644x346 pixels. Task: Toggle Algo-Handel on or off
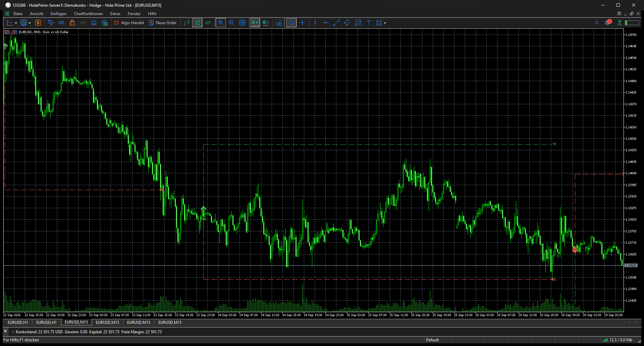[x=129, y=23]
